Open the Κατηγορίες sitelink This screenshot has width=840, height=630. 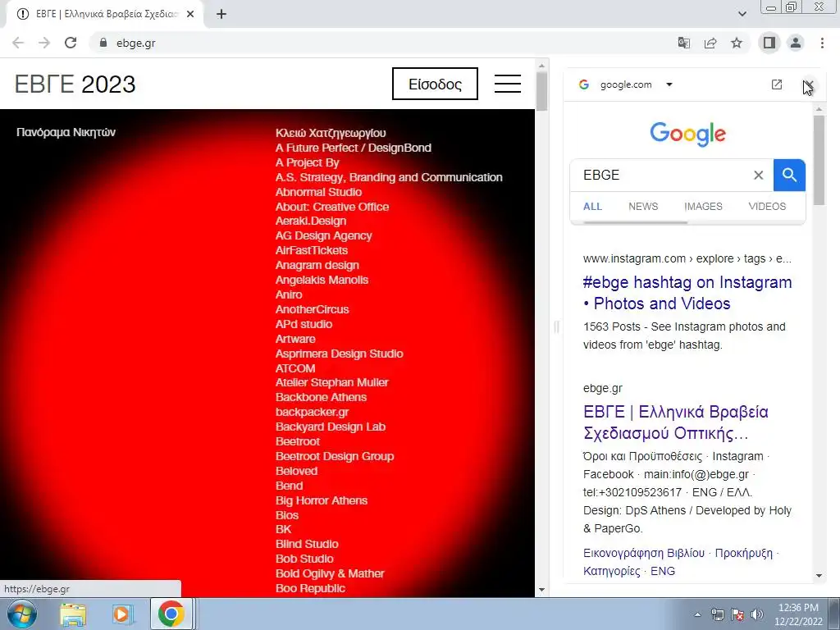coord(611,571)
